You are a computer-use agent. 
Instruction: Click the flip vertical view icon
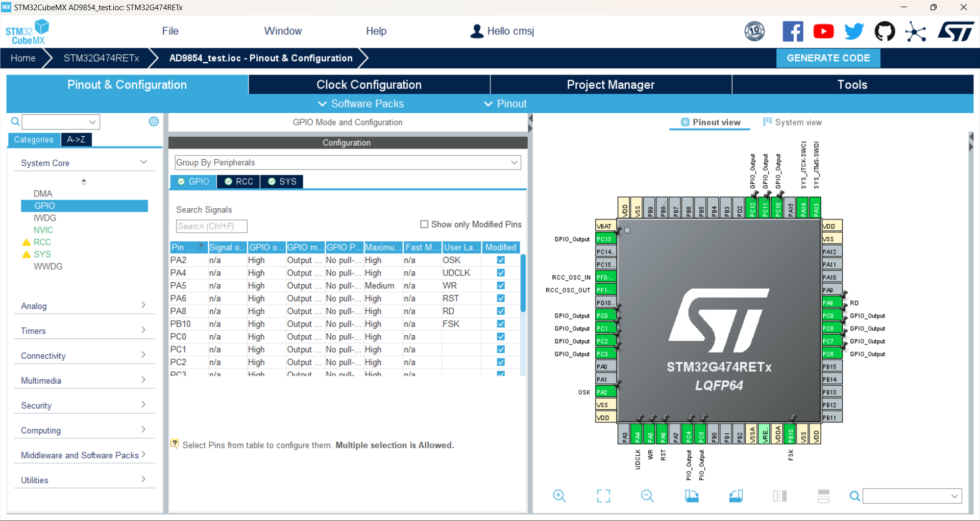pyautogui.click(x=824, y=495)
